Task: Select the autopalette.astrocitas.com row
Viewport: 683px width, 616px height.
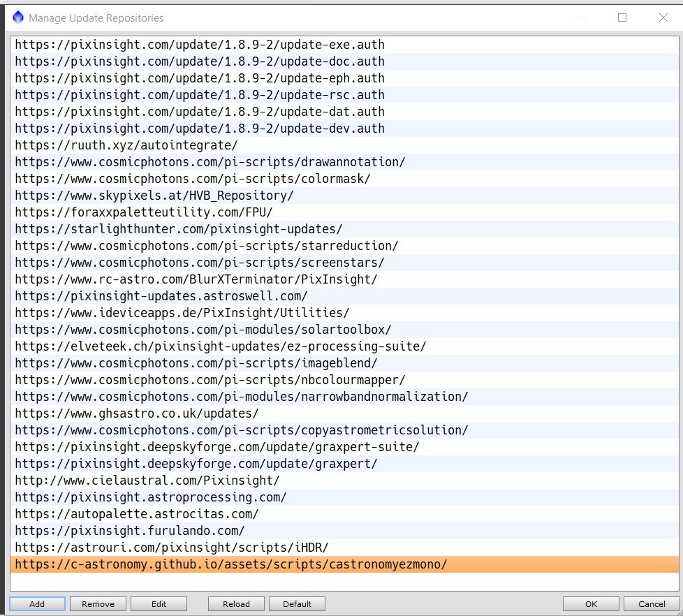Action: click(344, 514)
